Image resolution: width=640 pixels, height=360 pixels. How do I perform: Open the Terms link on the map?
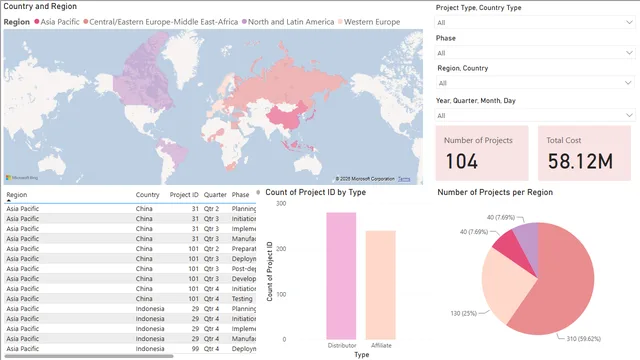404,179
